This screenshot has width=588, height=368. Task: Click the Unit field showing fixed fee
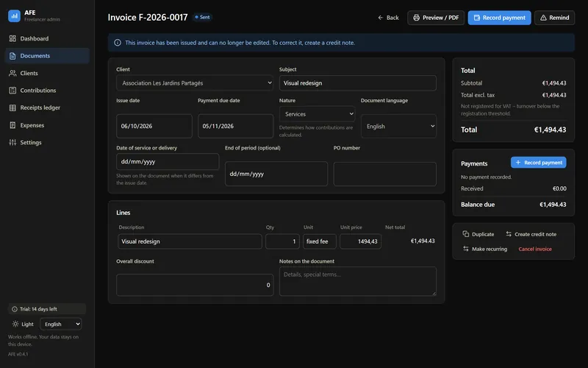click(x=320, y=241)
